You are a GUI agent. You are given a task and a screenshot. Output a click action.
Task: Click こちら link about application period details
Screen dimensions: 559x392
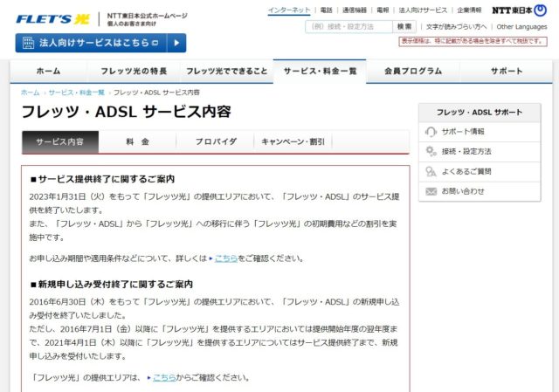pyautogui.click(x=226, y=258)
